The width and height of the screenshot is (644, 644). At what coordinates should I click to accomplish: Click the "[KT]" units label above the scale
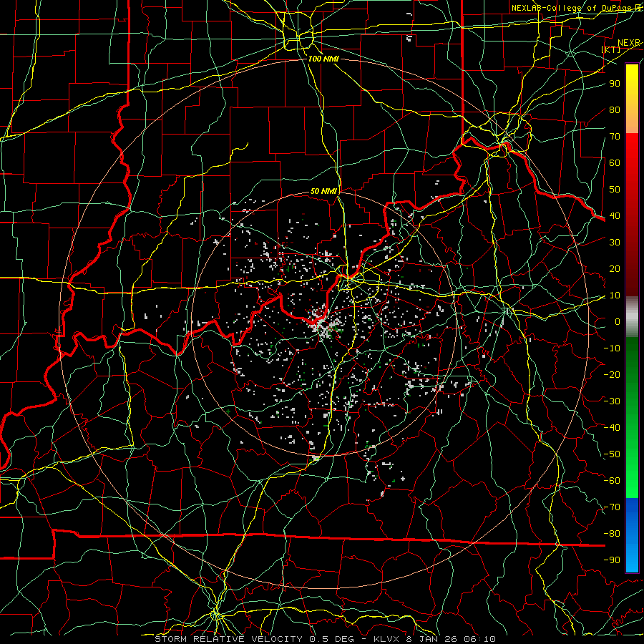tap(611, 49)
